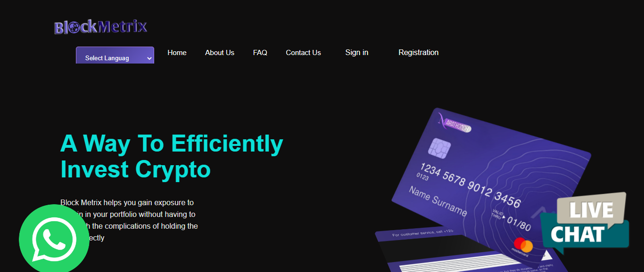Click the Sign in link
Image resolution: width=644 pixels, height=272 pixels.
(357, 53)
